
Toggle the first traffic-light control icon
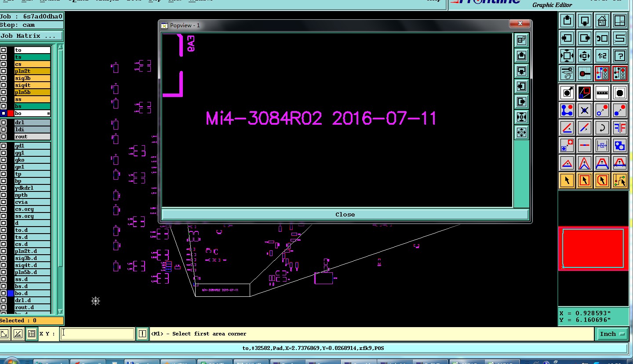pyautogui.click(x=602, y=73)
